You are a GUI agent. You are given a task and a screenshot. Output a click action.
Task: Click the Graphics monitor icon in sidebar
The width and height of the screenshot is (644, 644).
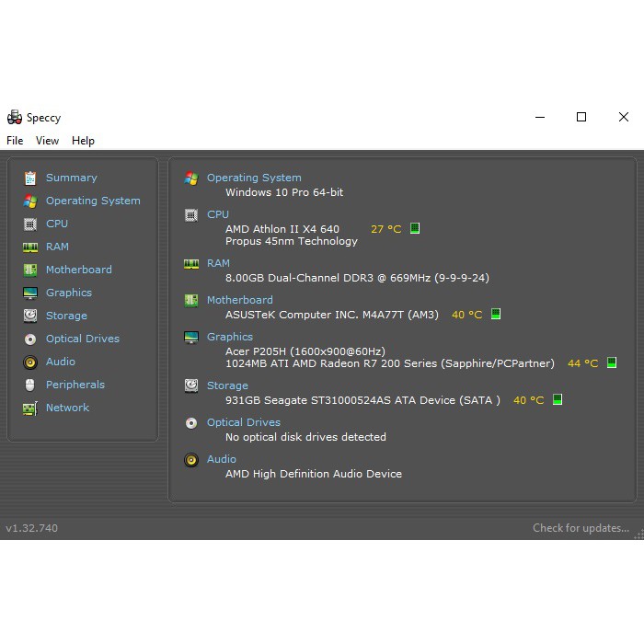click(x=30, y=293)
